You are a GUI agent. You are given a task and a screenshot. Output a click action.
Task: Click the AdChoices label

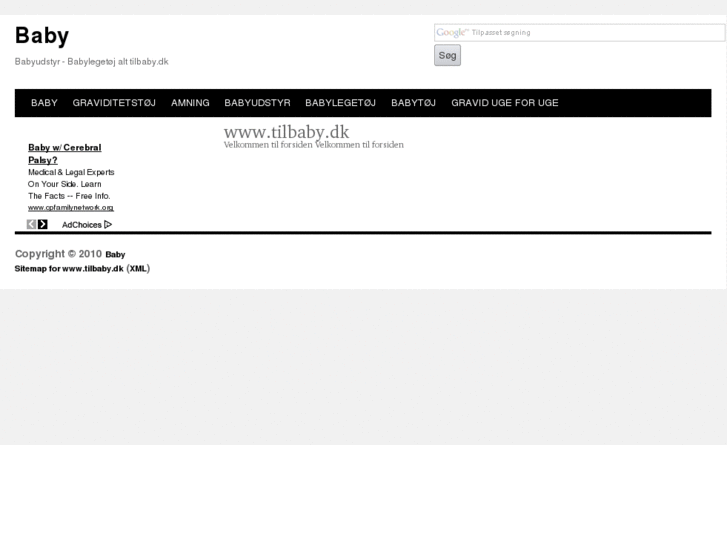pyautogui.click(x=82, y=225)
